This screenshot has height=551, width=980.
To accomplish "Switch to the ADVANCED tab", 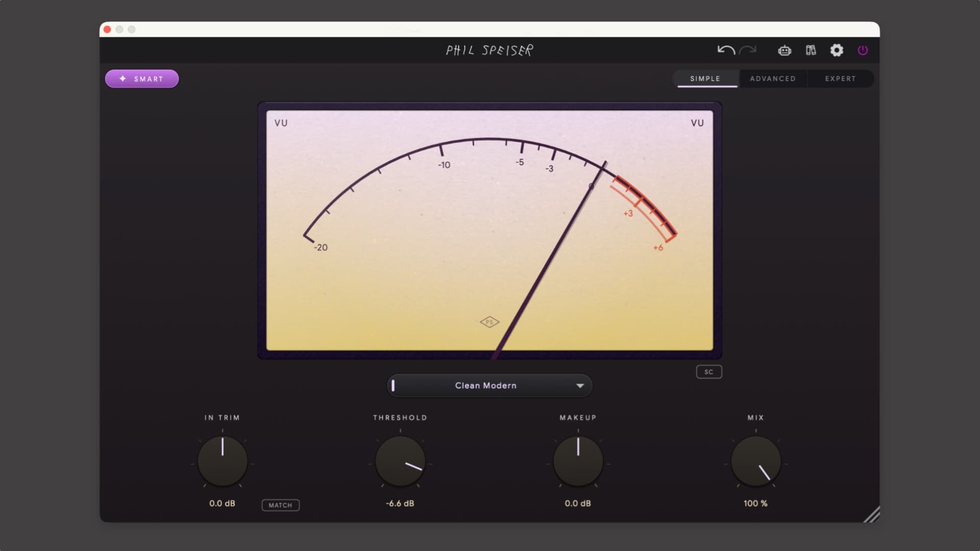I will [773, 79].
